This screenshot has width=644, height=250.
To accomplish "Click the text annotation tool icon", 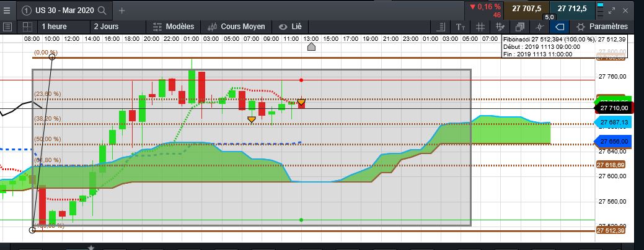I will tap(460, 27).
